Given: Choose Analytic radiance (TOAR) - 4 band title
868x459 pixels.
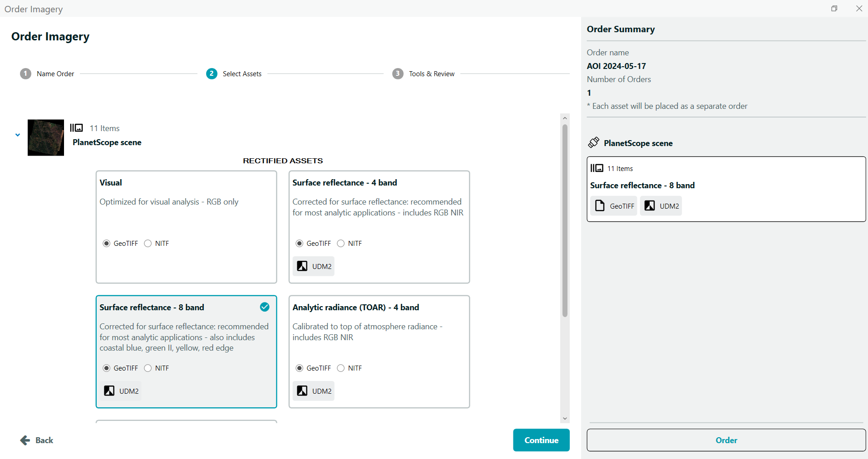Looking at the screenshot, I should 355,308.
